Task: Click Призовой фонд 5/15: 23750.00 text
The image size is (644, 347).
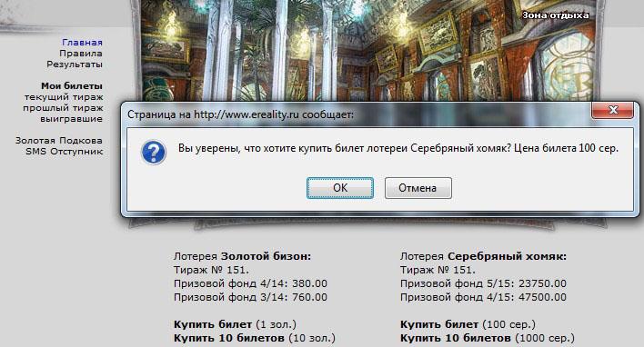Action: pos(483,283)
